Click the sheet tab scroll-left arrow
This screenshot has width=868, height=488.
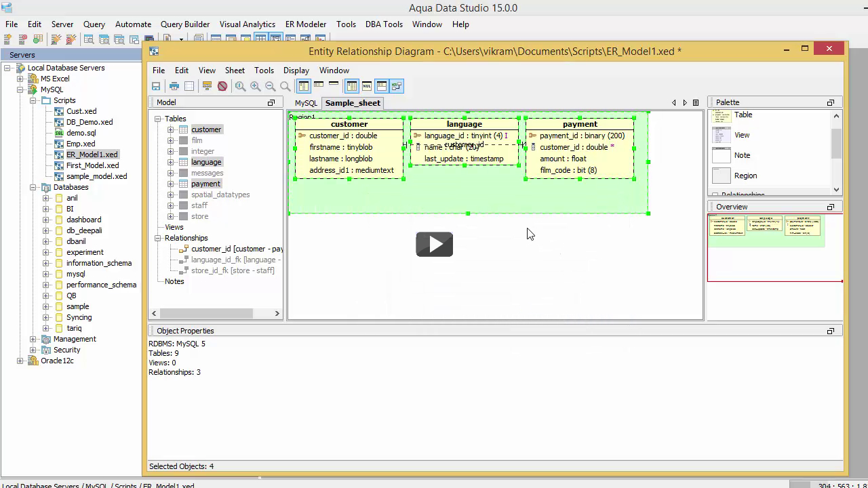click(674, 103)
